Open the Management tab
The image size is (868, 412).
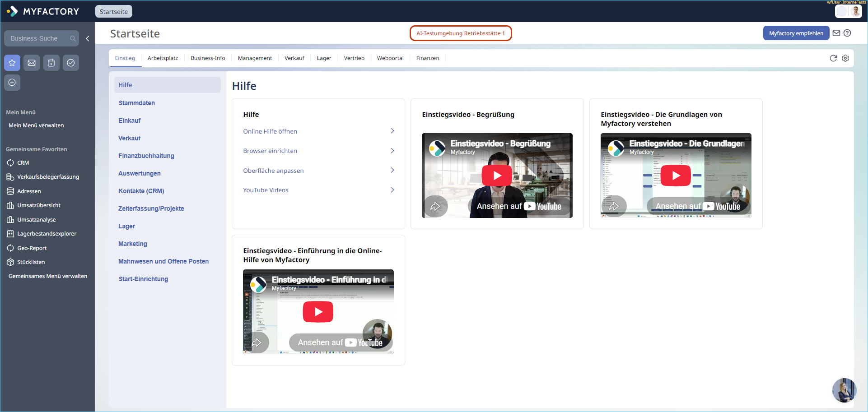click(255, 58)
